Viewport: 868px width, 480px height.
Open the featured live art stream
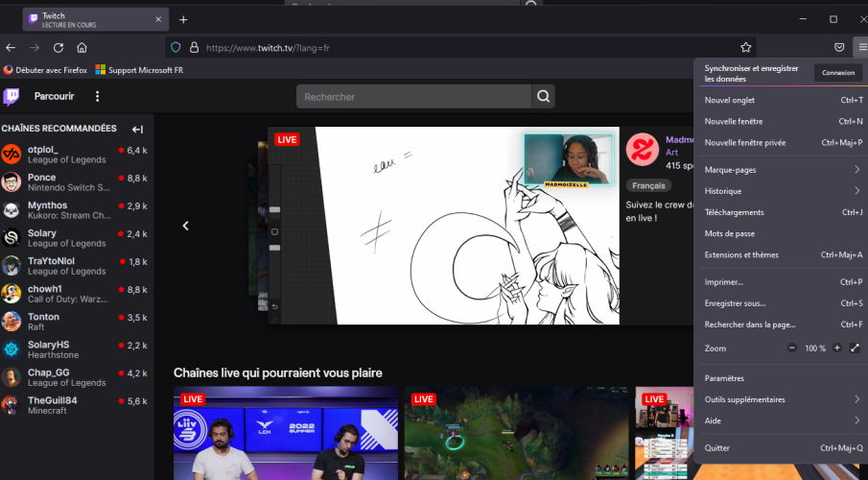pyautogui.click(x=443, y=226)
